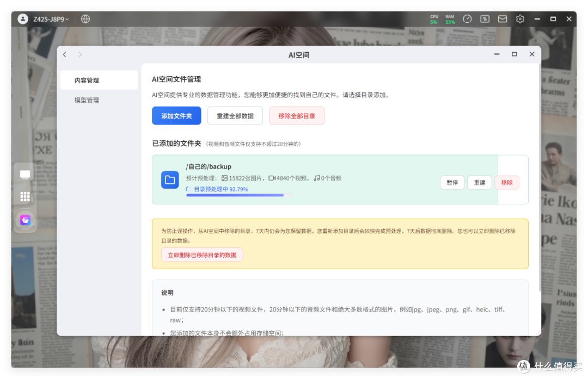This screenshot has height=379, width=588.
Task: Click the 移除全部目录 button
Action: tap(297, 116)
